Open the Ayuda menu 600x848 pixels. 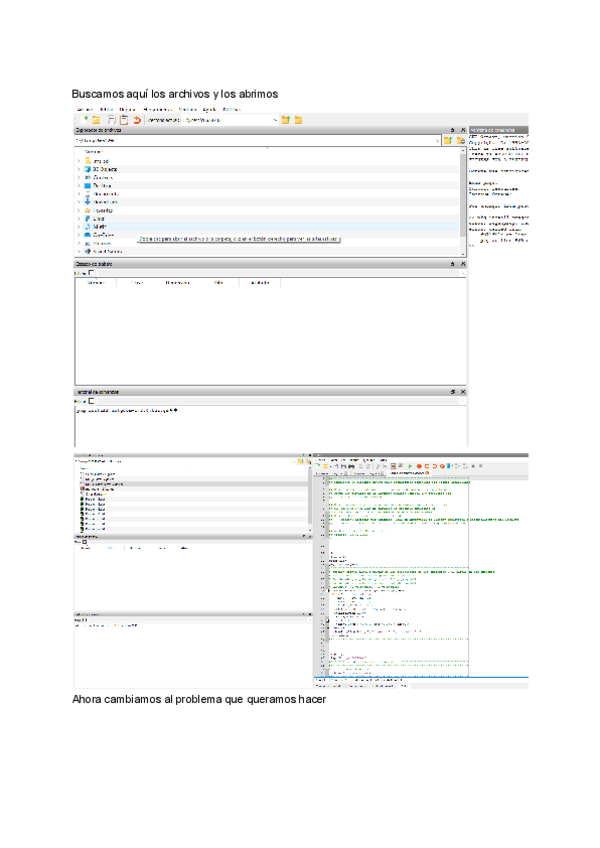pyautogui.click(x=209, y=108)
